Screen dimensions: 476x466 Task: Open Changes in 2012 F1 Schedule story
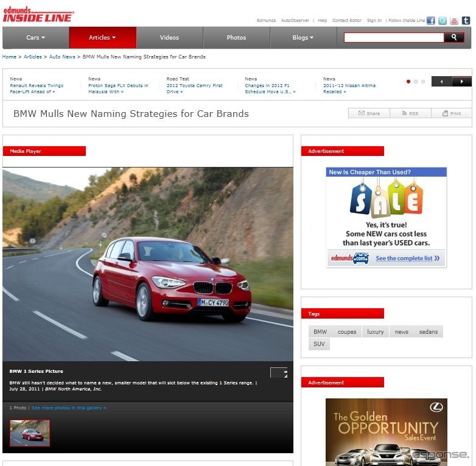pyautogui.click(x=270, y=88)
